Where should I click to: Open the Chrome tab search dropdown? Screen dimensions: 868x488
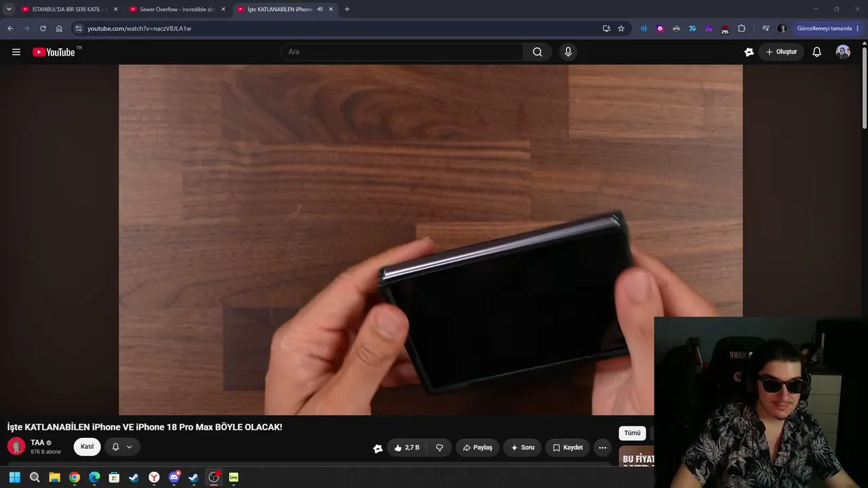click(9, 9)
